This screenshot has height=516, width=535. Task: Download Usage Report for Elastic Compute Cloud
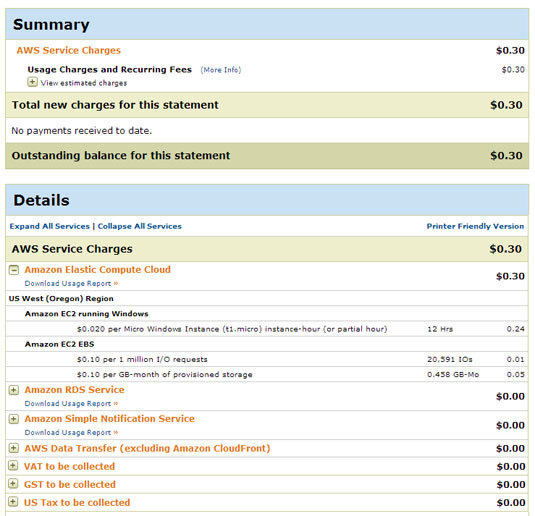tap(71, 284)
